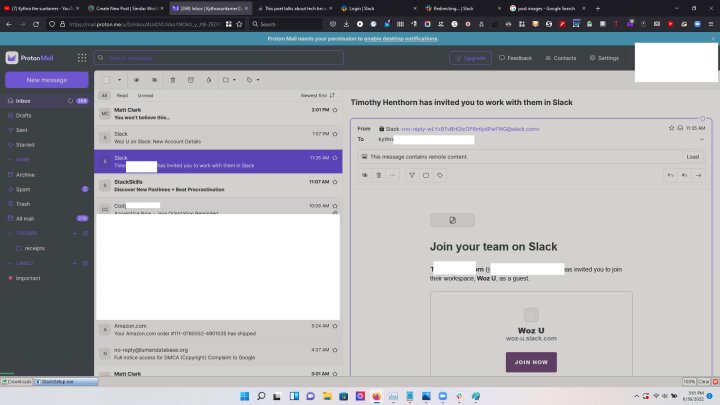
Task: Click the message trash icon
Action: click(378, 175)
